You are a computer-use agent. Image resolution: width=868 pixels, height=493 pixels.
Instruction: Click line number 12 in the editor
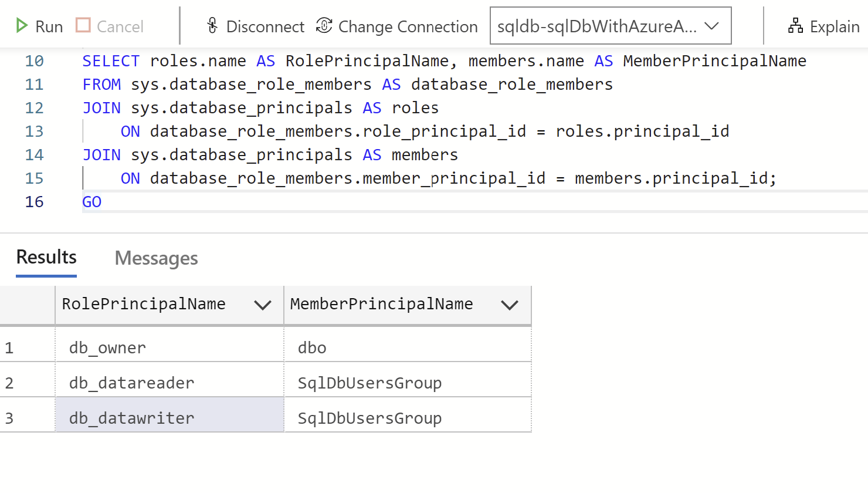click(x=34, y=107)
